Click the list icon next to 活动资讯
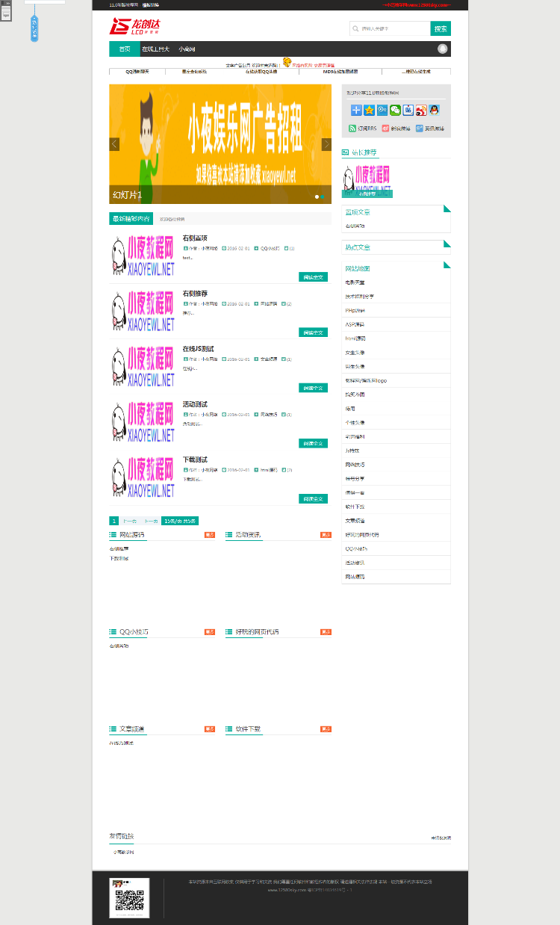This screenshot has height=925, width=560. click(228, 535)
